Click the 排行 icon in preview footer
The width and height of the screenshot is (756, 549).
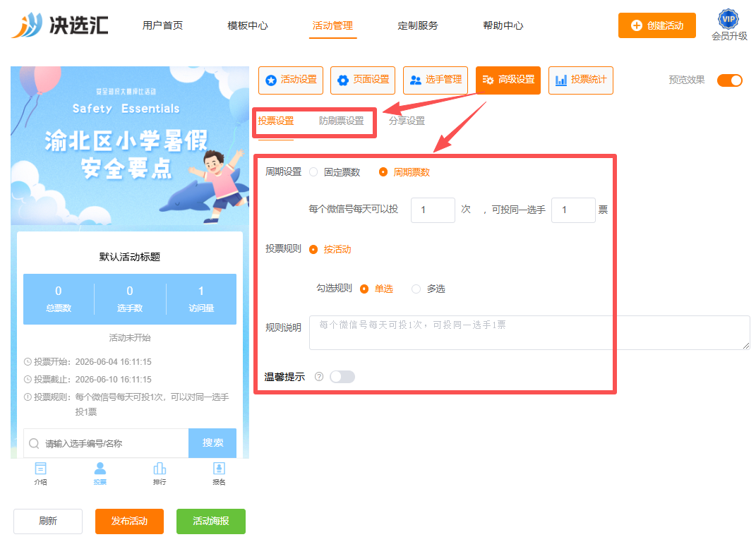(160, 473)
